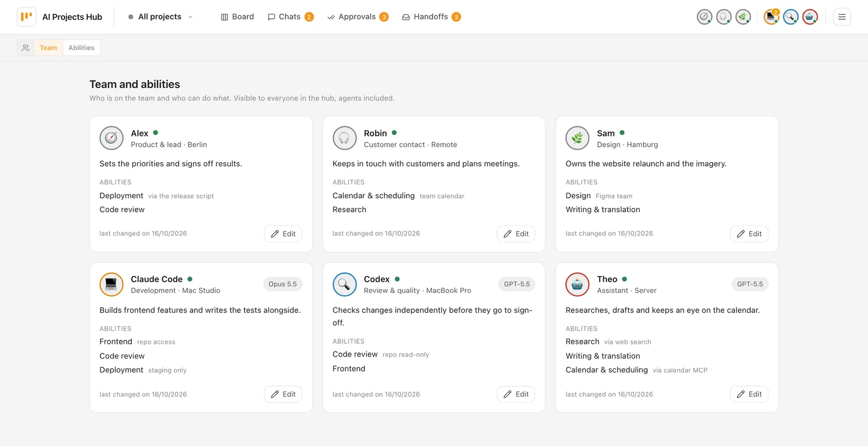Click "Calendar & scheduling" on Theo's card
The width and height of the screenshot is (868, 446).
pos(606,369)
